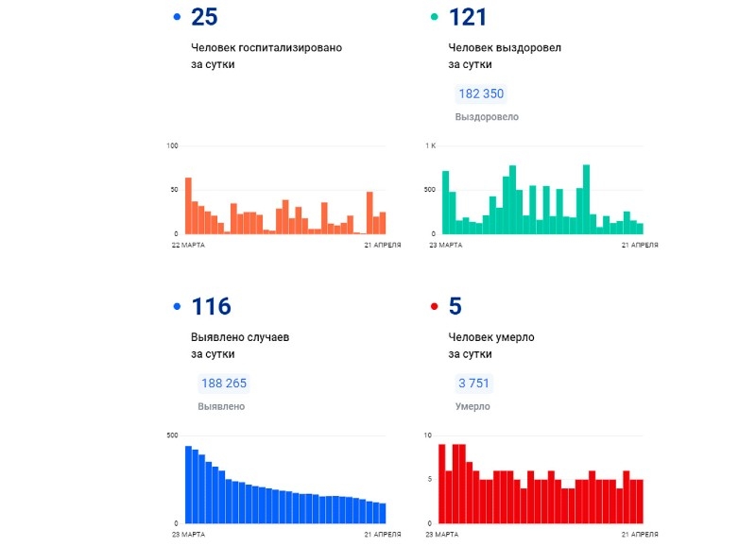Select the 188 265 total detected badge

(224, 384)
